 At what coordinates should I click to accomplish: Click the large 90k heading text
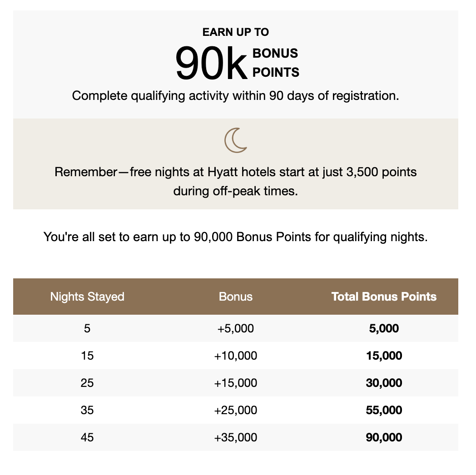(x=212, y=63)
